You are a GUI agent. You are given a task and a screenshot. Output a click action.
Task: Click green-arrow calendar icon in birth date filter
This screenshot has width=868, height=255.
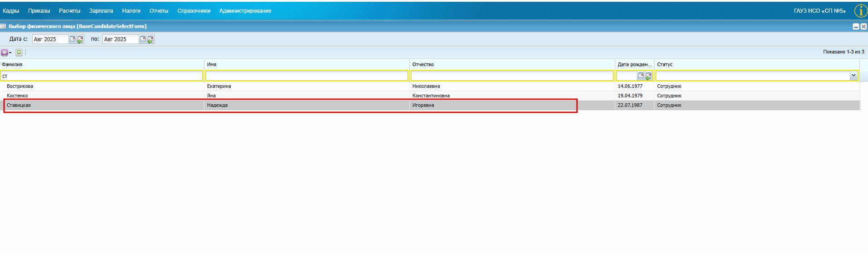pos(648,76)
